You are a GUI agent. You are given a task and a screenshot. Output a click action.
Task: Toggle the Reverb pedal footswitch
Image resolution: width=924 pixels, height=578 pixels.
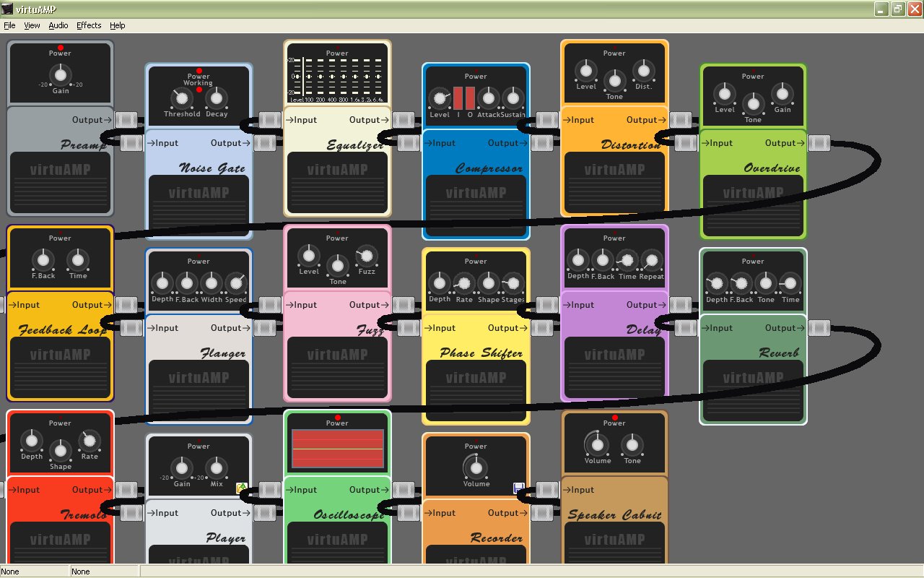tap(753, 389)
